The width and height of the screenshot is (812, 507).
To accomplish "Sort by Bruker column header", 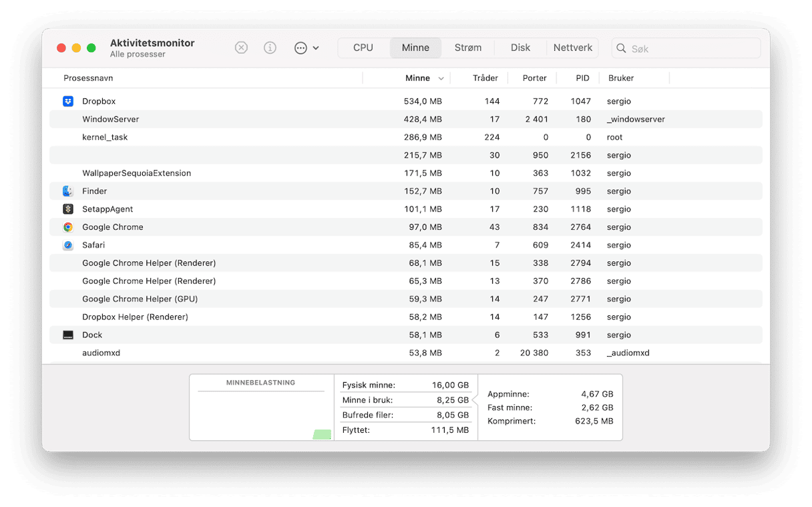I will pos(621,78).
